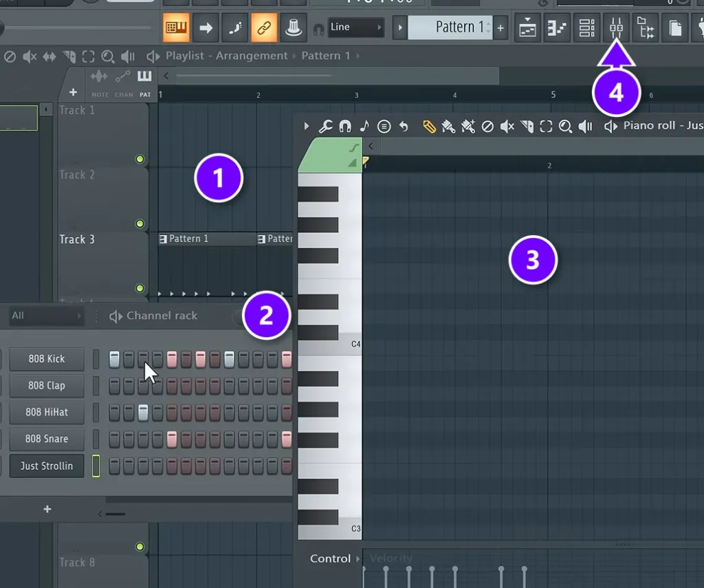Select the Piano roll pencil draw tool

pos(429,127)
